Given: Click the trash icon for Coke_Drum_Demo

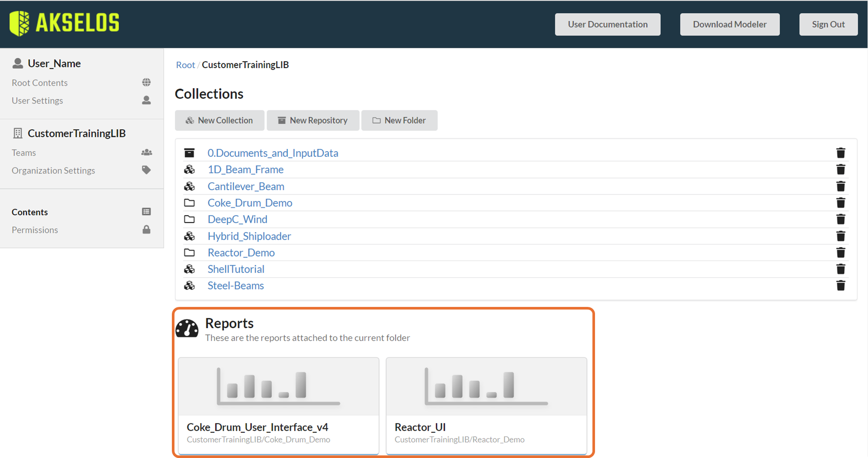Looking at the screenshot, I should pyautogui.click(x=841, y=203).
